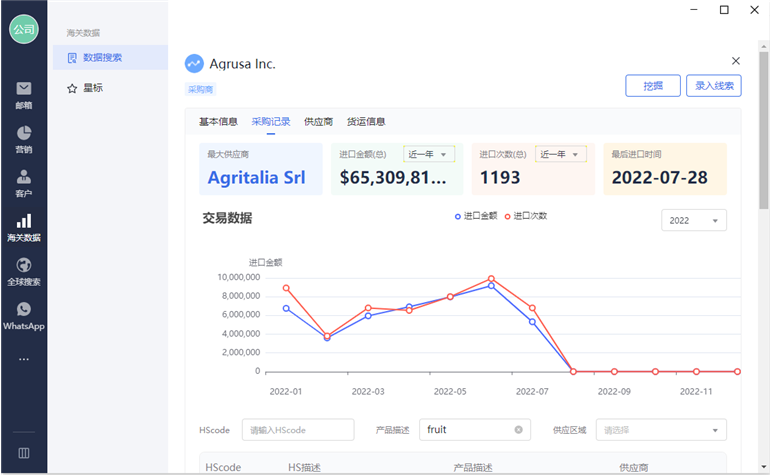Click the 1193 import count value

point(499,178)
